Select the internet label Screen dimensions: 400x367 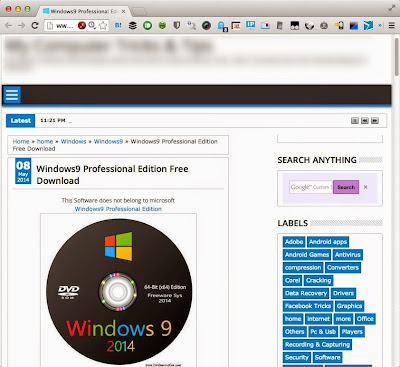(x=318, y=319)
